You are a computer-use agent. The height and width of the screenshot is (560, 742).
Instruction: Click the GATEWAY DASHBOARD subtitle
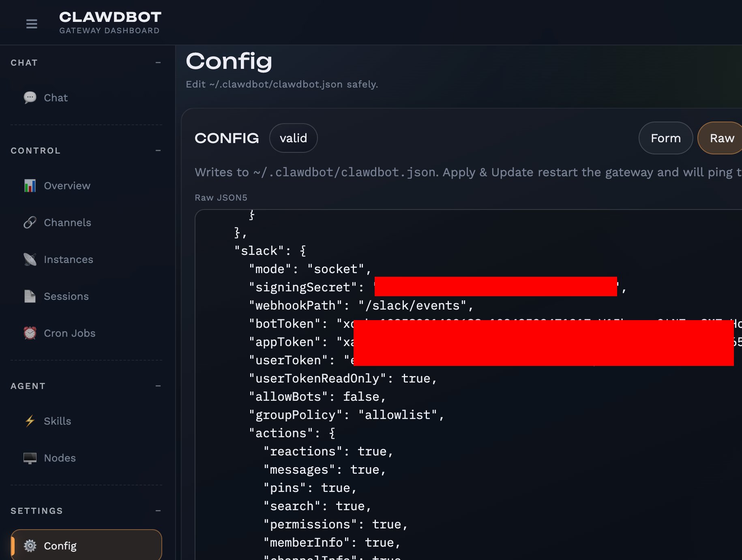point(109,31)
